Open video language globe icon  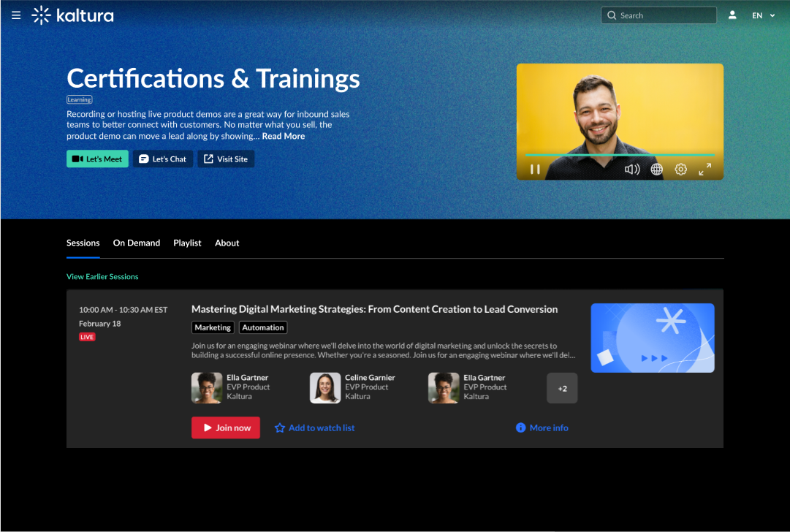[x=656, y=170]
